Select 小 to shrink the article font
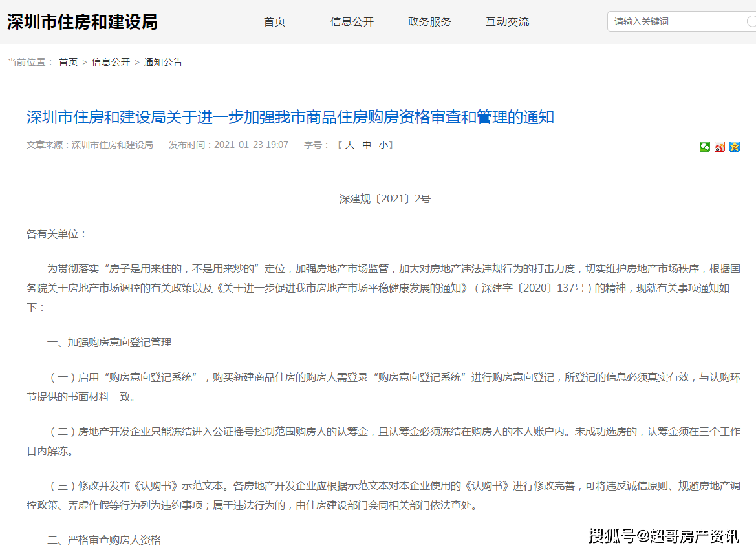The width and height of the screenshot is (756, 552). [x=384, y=145]
